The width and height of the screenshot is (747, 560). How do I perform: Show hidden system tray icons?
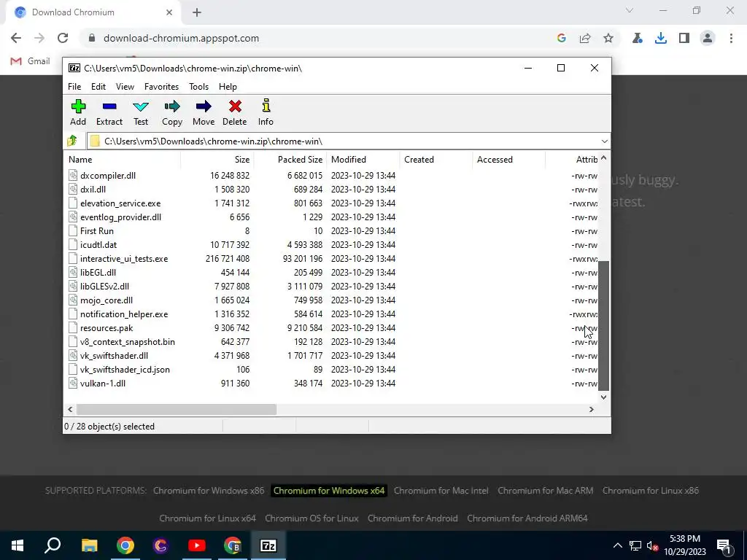tap(617, 545)
